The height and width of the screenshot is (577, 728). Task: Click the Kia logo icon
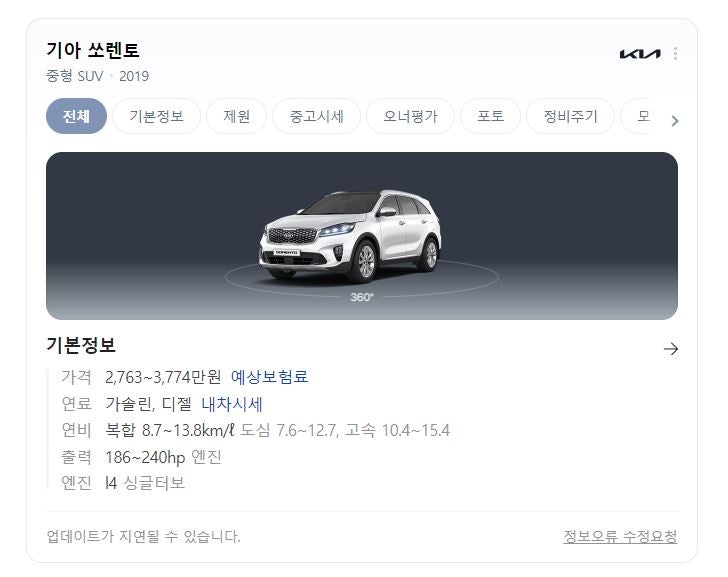640,54
